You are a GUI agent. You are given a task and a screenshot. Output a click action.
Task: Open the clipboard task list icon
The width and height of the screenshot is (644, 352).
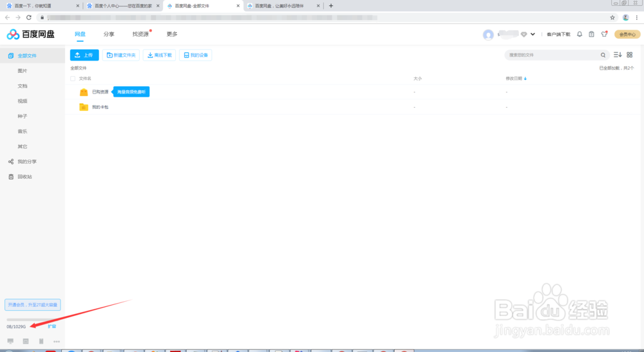click(591, 34)
